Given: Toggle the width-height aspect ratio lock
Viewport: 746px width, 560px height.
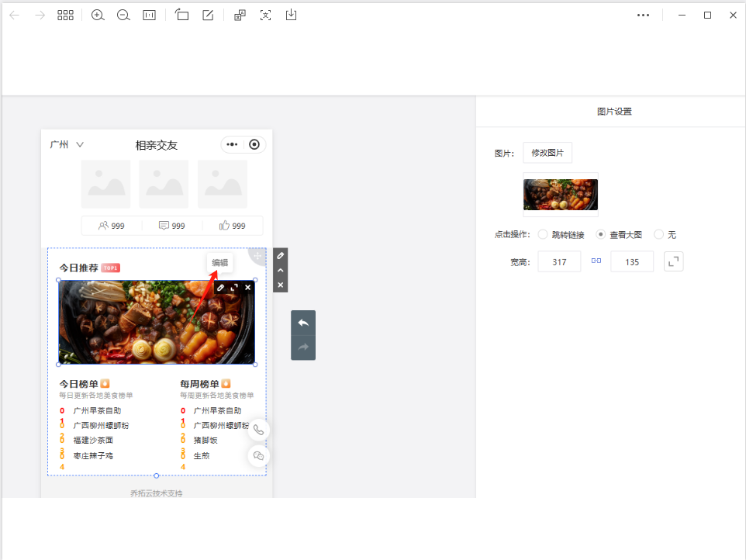Looking at the screenshot, I should (596, 261).
